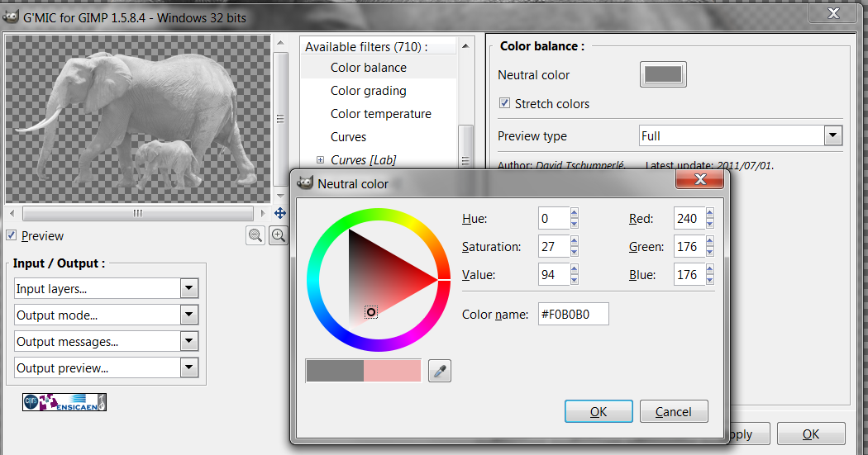The height and width of the screenshot is (455, 868).
Task: Open the Preview type Full dropdown
Action: [741, 135]
